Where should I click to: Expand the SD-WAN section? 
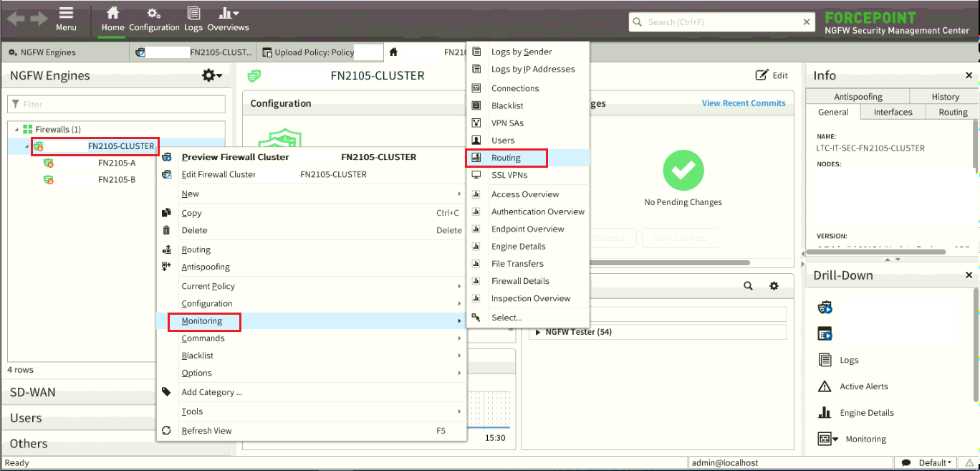(x=32, y=392)
